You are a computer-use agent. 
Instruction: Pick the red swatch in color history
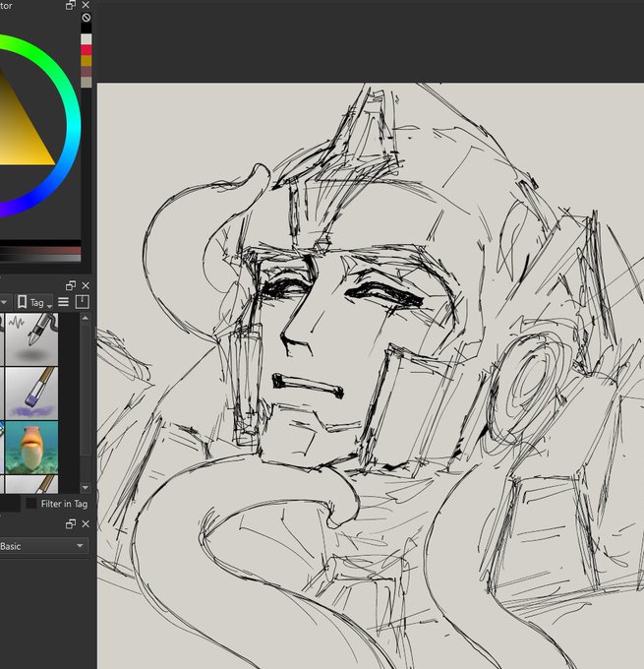[87, 50]
